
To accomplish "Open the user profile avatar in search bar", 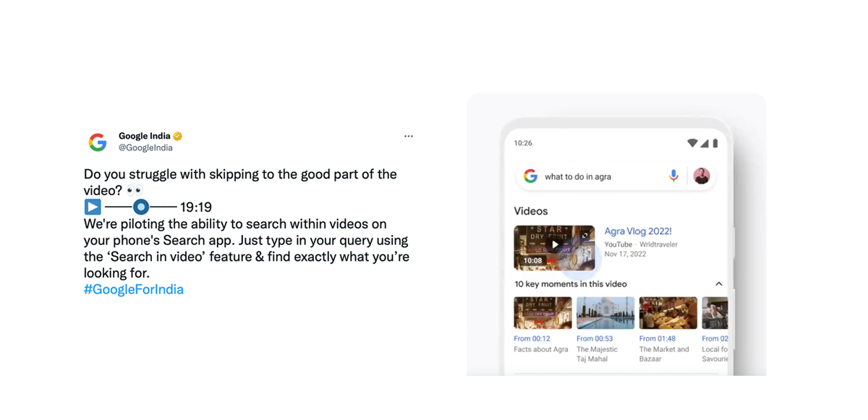I will 702,176.
